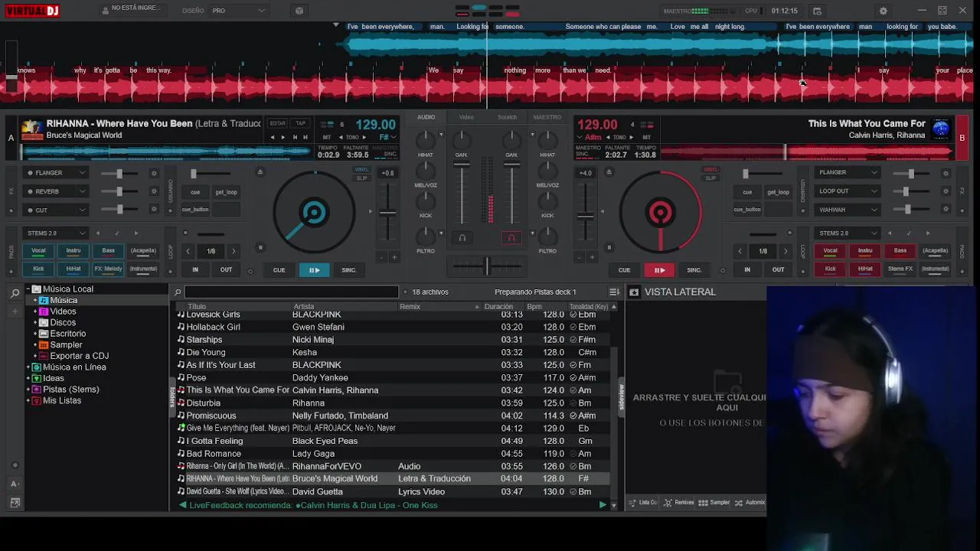This screenshot has width=980, height=551.
Task: Toggle deck A Kick stem pad
Action: pyautogui.click(x=38, y=269)
